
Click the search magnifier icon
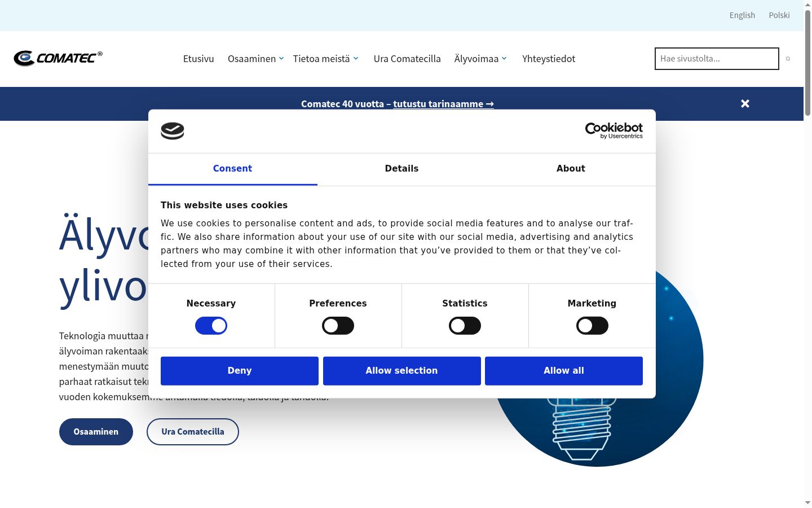[788, 59]
